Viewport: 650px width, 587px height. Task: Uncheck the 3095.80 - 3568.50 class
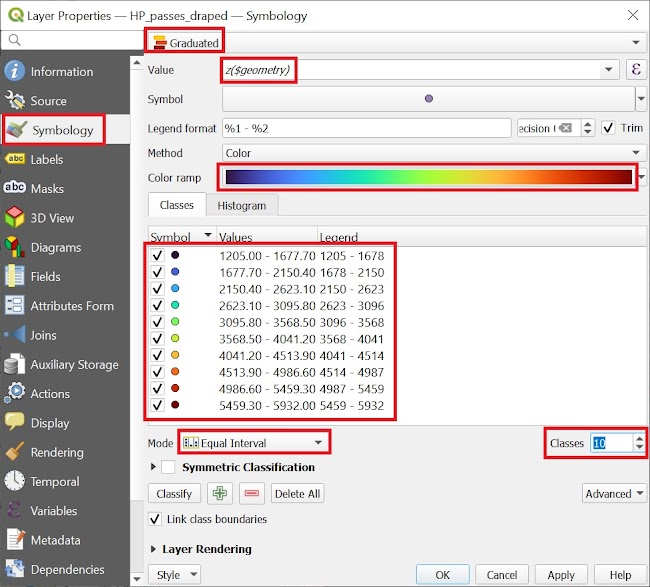[158, 322]
